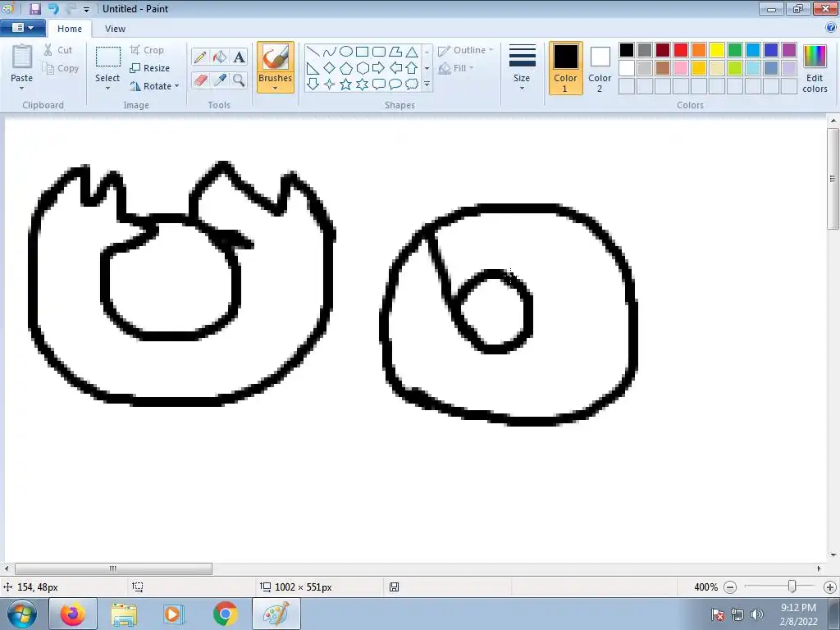
Task: Click the zoom level slider handle
Action: click(792, 587)
